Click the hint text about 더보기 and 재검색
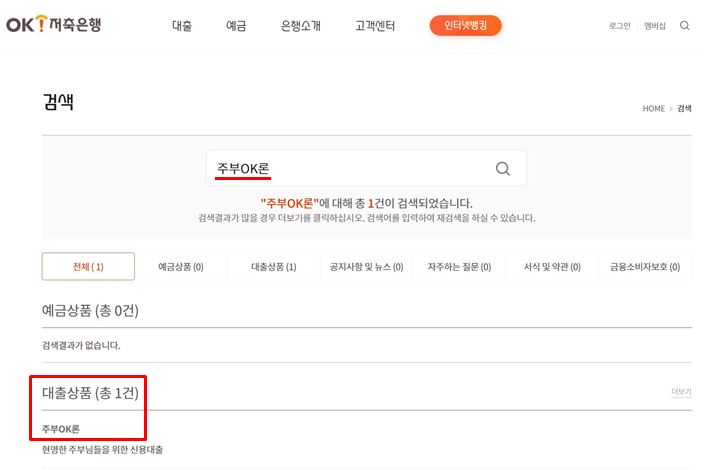The height and width of the screenshot is (470, 704). 366,218
